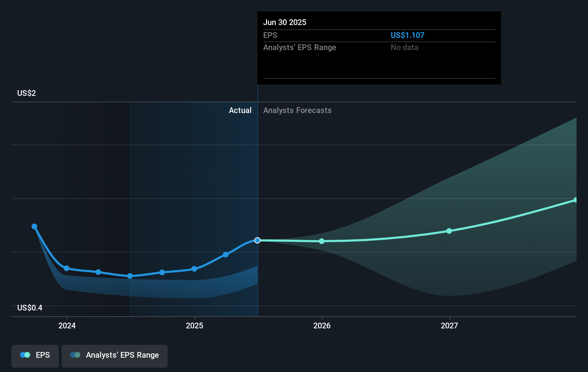Click the 2025 axis label on the timeline

click(194, 326)
